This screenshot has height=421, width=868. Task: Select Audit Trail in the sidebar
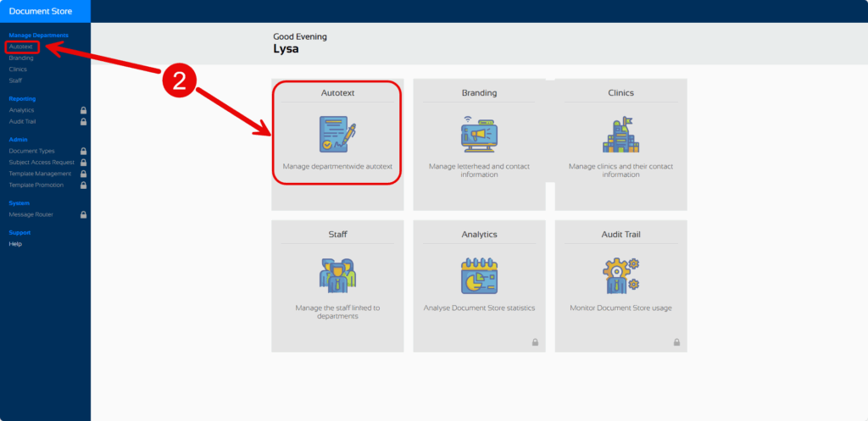coord(22,121)
